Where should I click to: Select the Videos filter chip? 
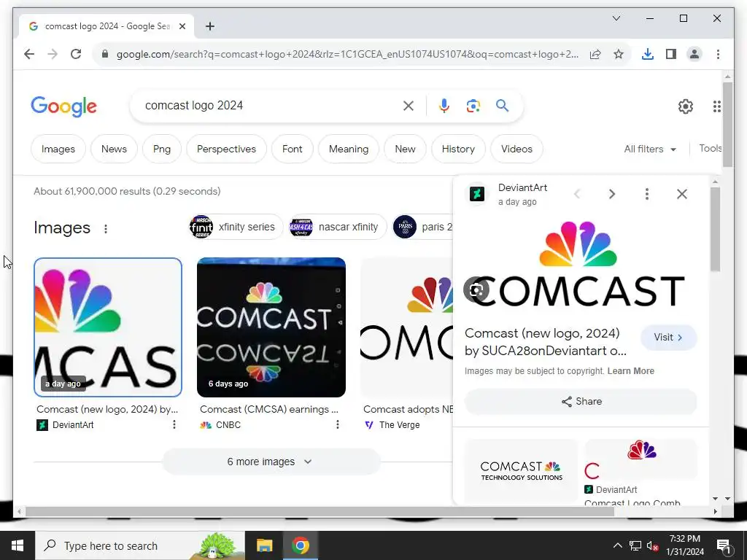516,149
